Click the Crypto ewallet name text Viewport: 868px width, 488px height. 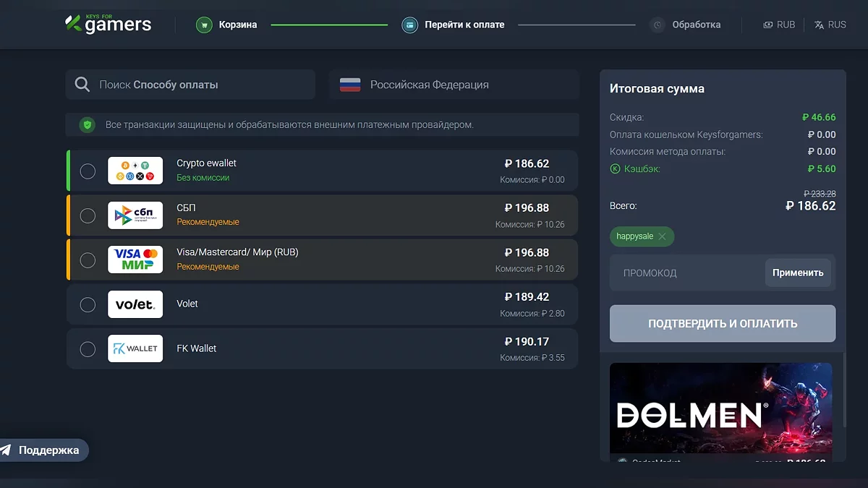(x=206, y=163)
